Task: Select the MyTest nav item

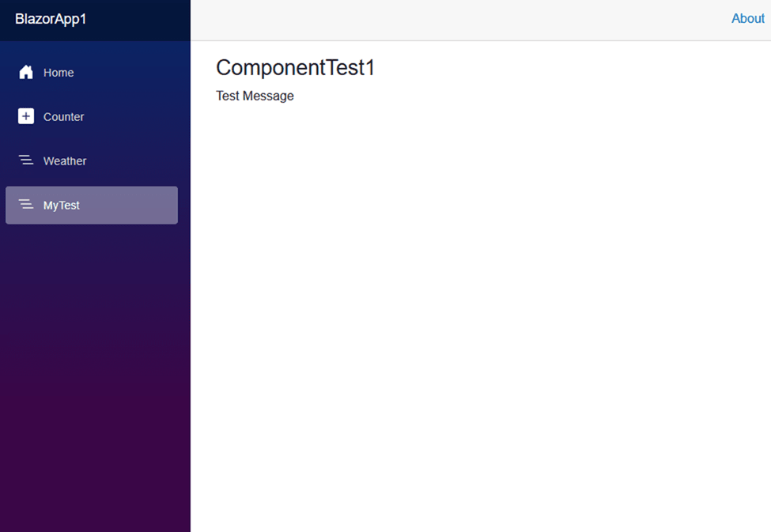Action: click(x=92, y=205)
